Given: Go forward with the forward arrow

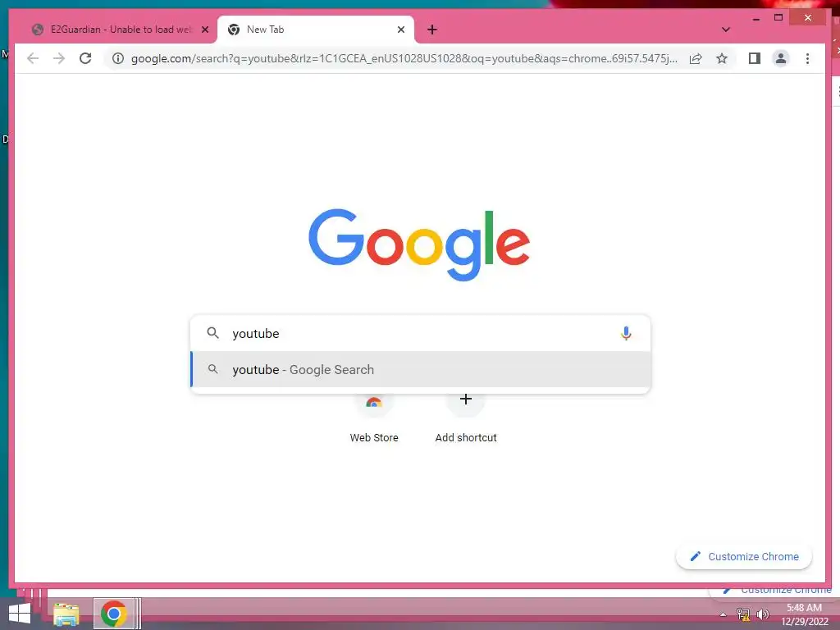Looking at the screenshot, I should (x=59, y=58).
